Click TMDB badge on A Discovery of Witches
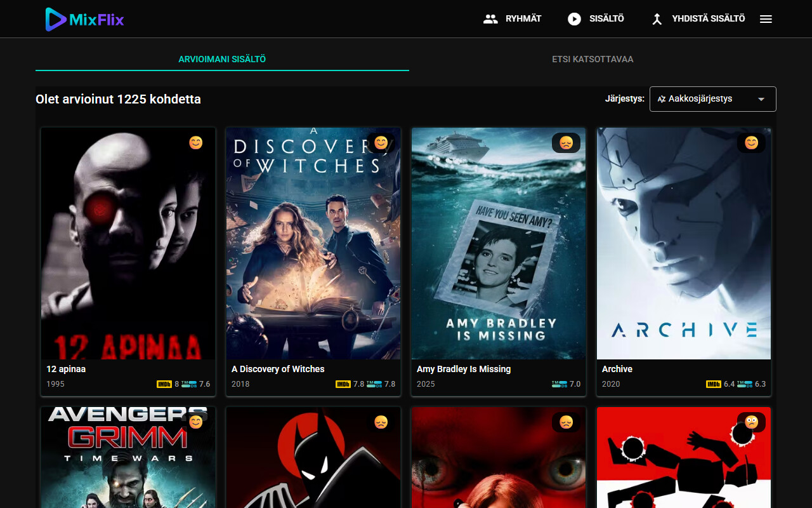 pos(374,384)
